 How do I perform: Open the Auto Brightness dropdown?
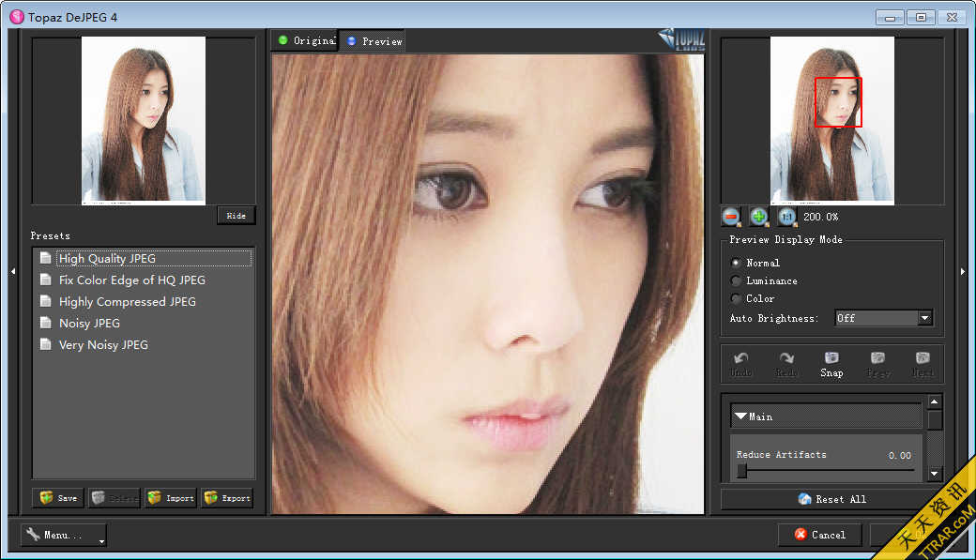coord(924,318)
